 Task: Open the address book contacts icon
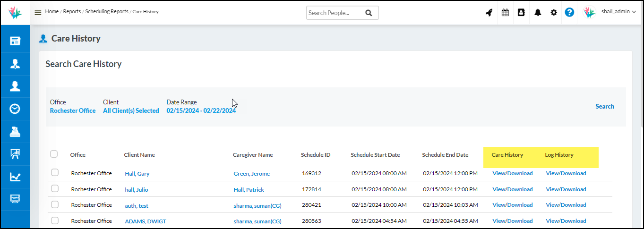point(521,13)
